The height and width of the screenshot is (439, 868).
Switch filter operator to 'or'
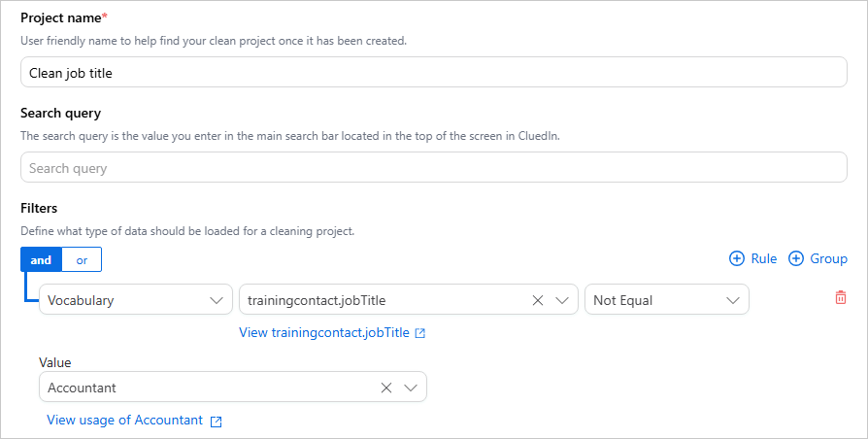(x=82, y=259)
